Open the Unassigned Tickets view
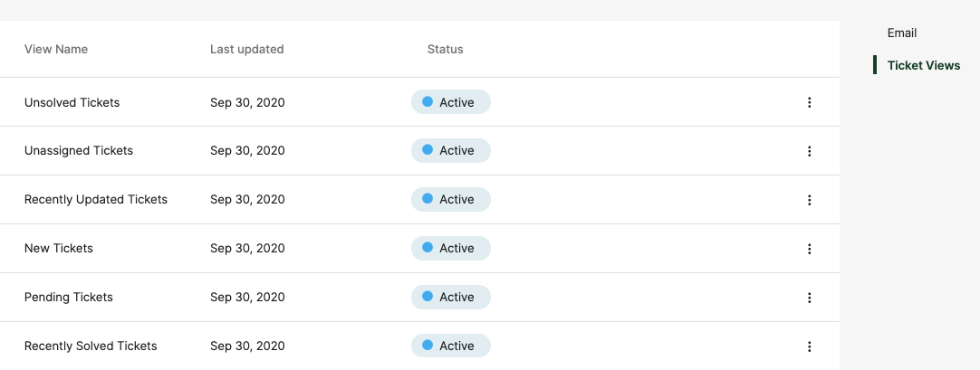The image size is (980, 370). click(x=79, y=150)
